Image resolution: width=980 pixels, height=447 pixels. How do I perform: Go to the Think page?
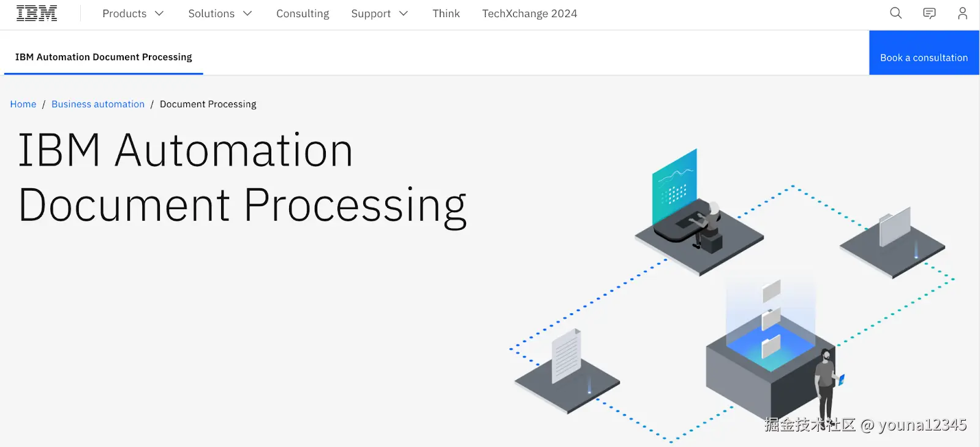click(446, 13)
